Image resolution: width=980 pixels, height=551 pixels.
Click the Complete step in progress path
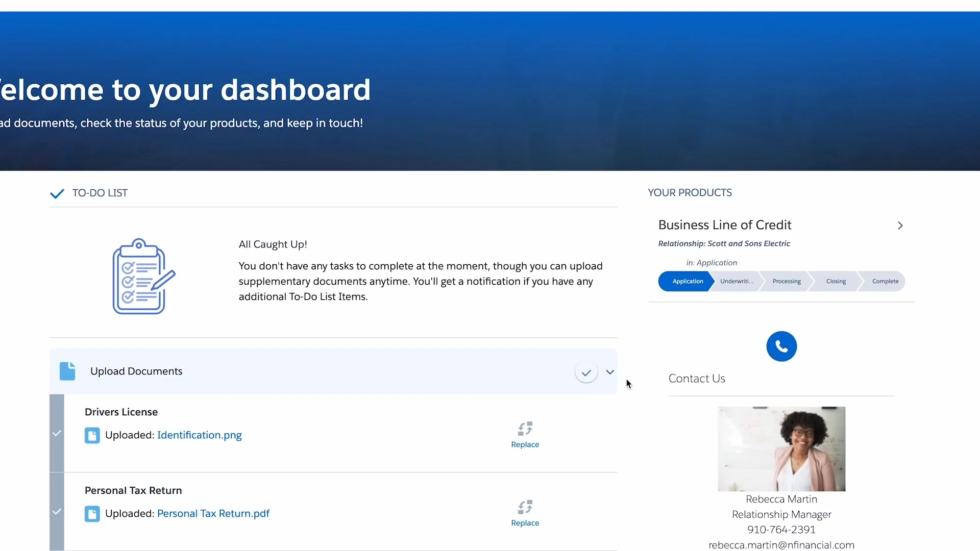pyautogui.click(x=885, y=282)
